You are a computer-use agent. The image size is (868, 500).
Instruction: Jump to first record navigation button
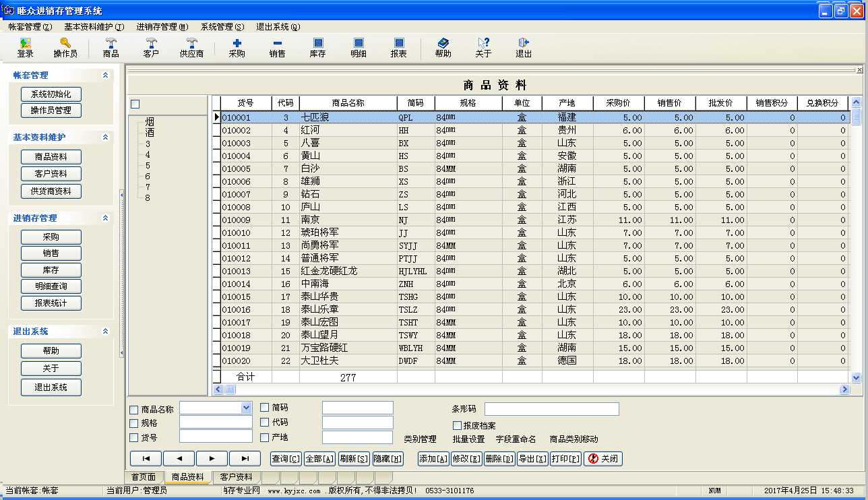click(x=146, y=459)
